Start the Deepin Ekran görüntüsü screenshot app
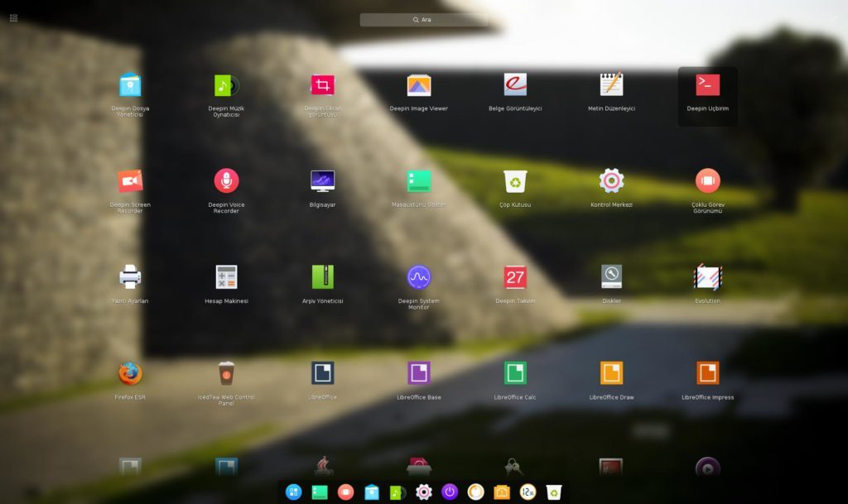The image size is (848, 504). tap(322, 85)
